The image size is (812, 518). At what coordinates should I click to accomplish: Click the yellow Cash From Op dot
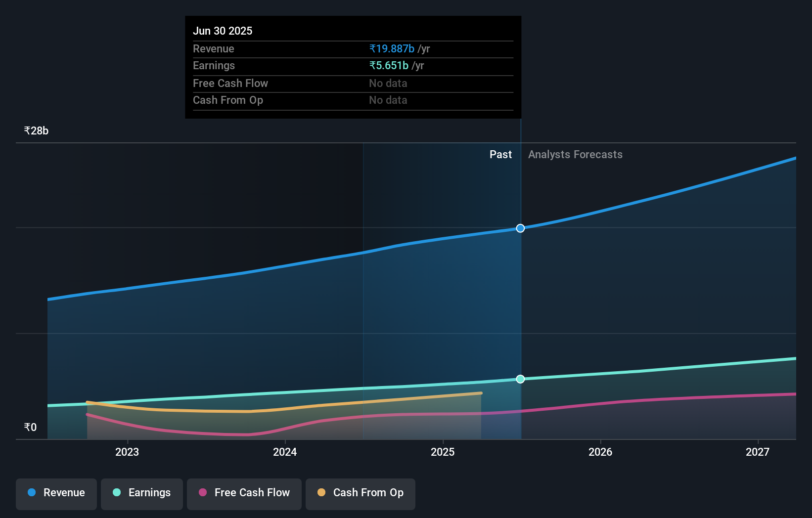[322, 492]
